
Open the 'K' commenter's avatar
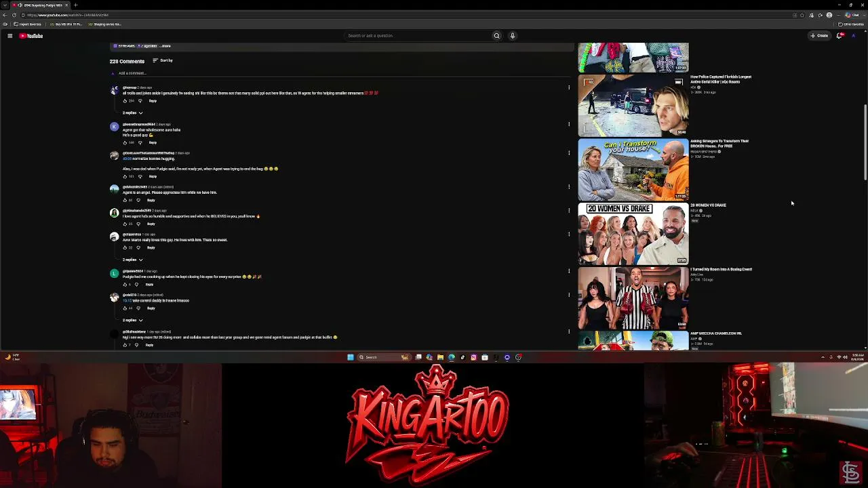(114, 126)
